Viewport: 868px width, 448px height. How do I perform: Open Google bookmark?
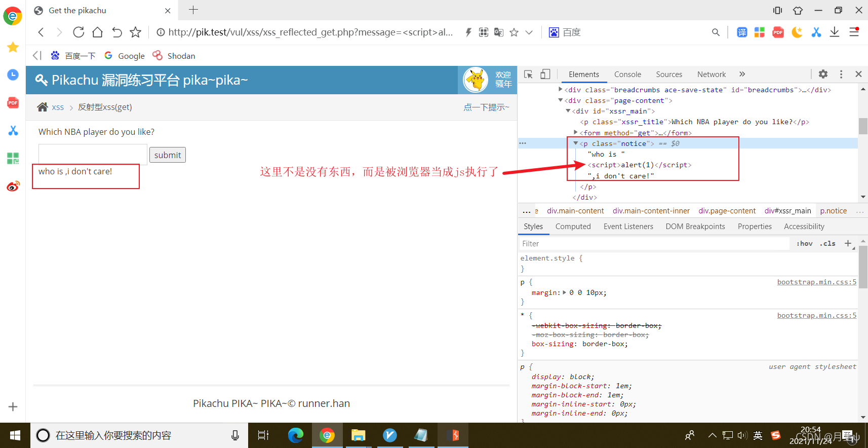click(x=125, y=56)
